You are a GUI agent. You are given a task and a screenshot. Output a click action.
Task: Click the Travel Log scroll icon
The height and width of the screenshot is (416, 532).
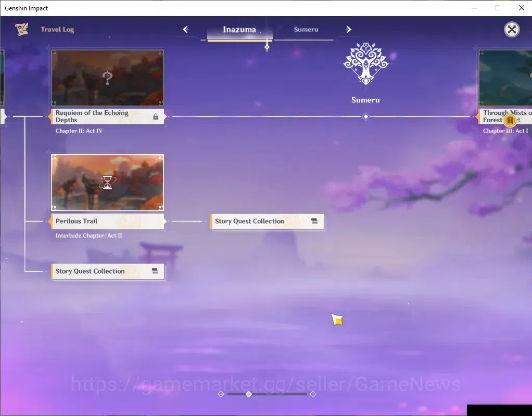pyautogui.click(x=22, y=29)
